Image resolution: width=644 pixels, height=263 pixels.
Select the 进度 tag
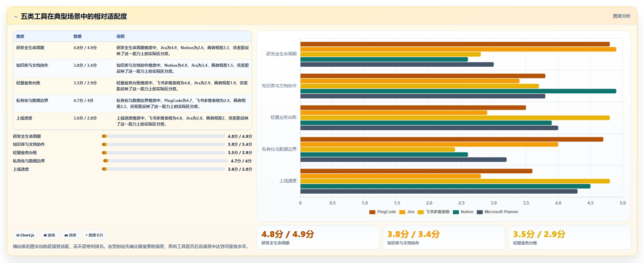70,235
